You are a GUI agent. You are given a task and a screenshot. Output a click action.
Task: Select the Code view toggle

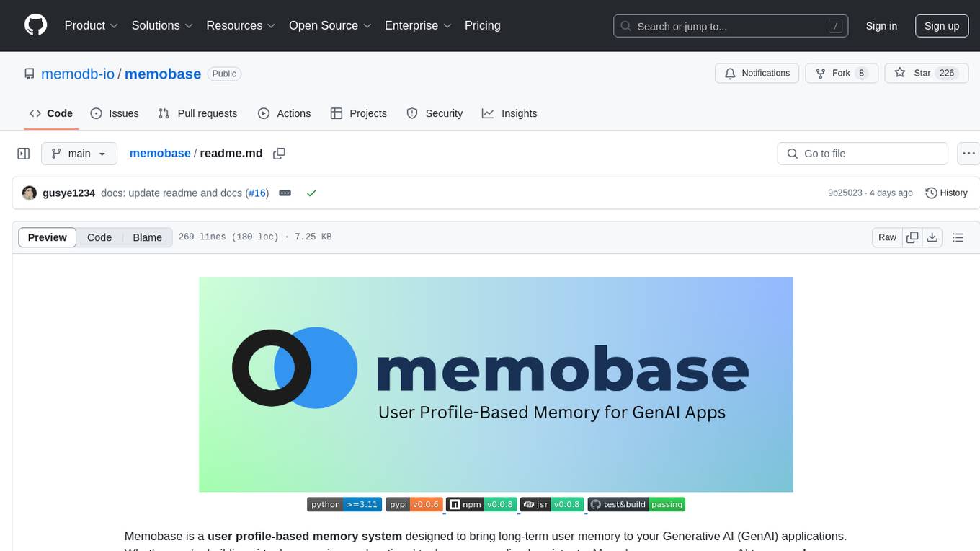click(99, 237)
